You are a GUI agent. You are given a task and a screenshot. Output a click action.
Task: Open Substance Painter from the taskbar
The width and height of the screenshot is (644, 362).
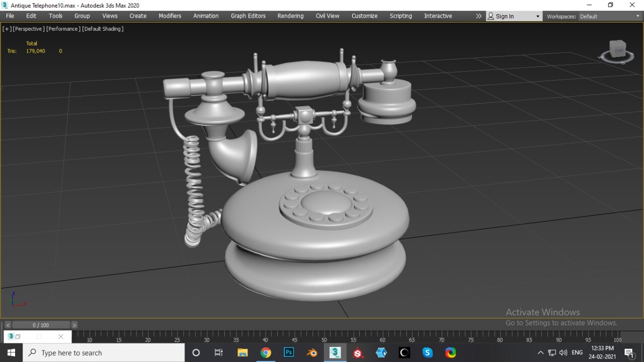tap(358, 353)
